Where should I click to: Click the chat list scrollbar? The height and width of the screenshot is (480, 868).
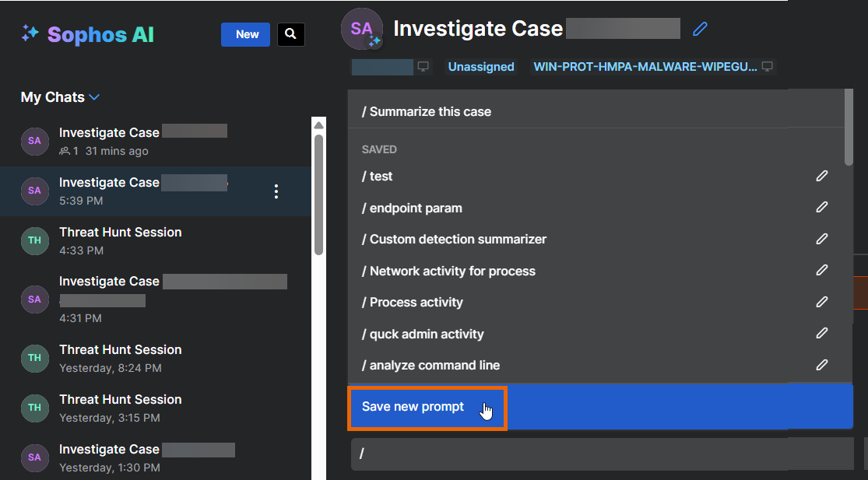[318, 194]
